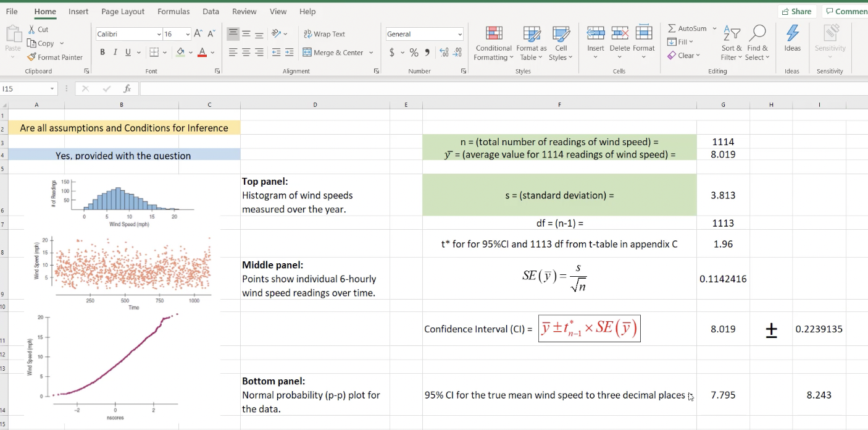Toggle italic formatting

click(114, 52)
